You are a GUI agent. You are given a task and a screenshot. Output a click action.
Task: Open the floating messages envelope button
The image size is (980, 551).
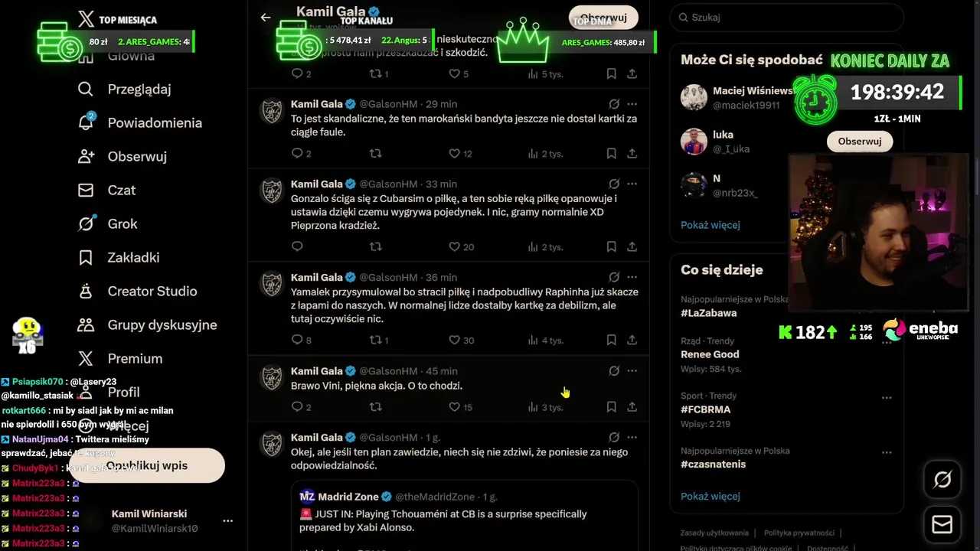[942, 524]
